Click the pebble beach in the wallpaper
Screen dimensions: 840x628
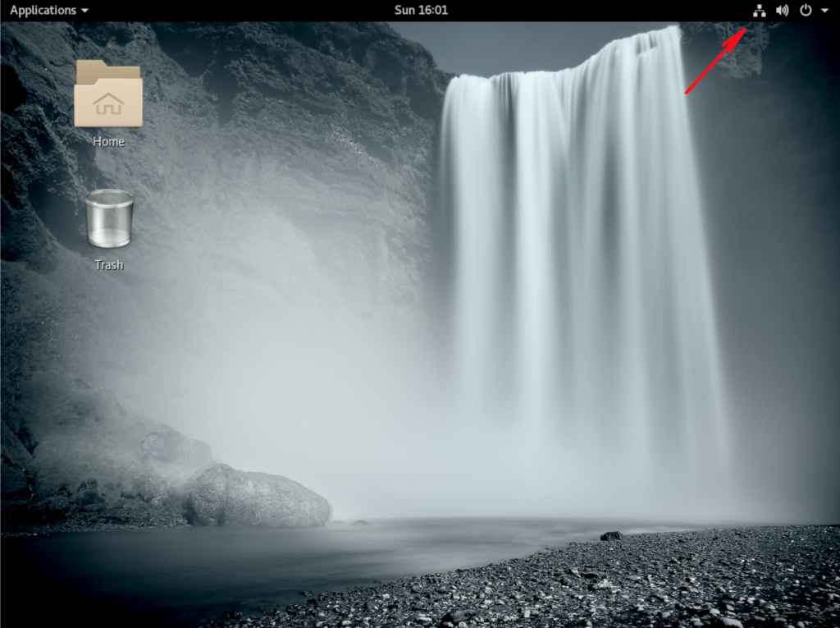[x=615, y=583]
